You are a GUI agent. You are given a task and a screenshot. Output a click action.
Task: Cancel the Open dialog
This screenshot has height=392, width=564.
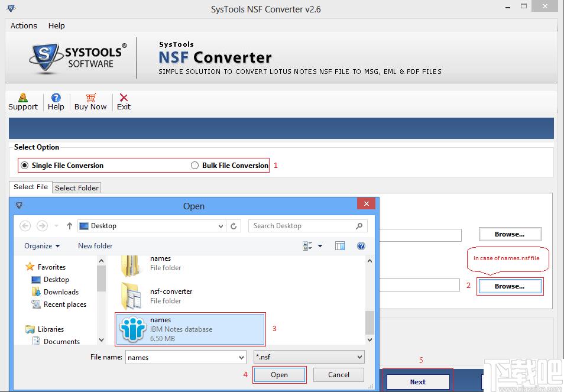tap(339, 375)
